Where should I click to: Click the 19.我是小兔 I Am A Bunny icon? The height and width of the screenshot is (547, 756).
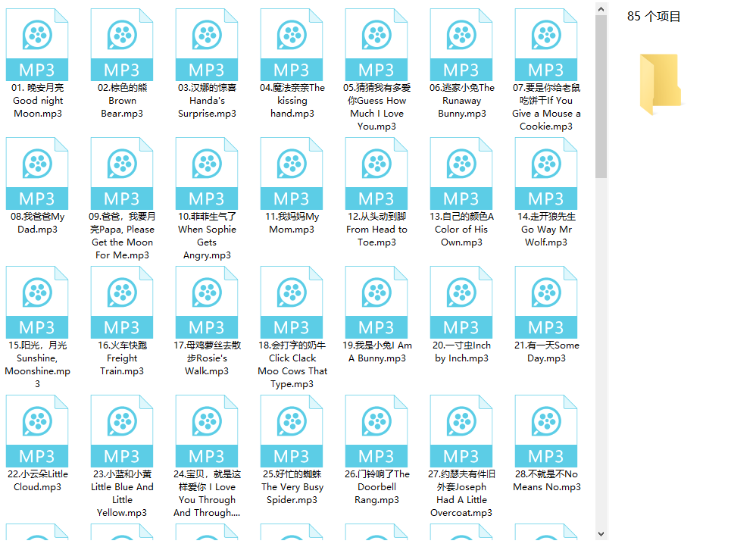[x=376, y=302]
